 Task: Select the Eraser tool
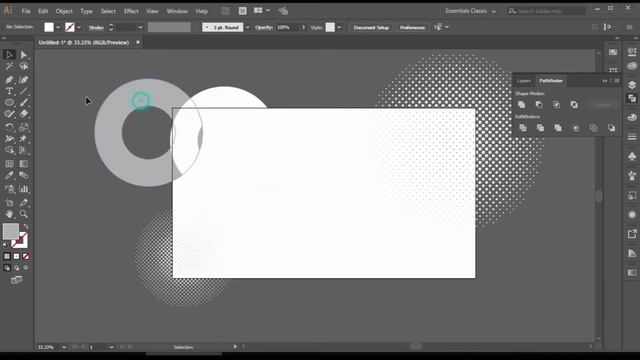pyautogui.click(x=24, y=114)
